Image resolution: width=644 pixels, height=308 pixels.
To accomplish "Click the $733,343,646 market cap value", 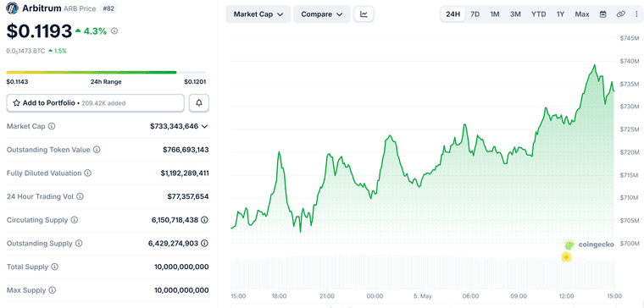I will pyautogui.click(x=175, y=126).
